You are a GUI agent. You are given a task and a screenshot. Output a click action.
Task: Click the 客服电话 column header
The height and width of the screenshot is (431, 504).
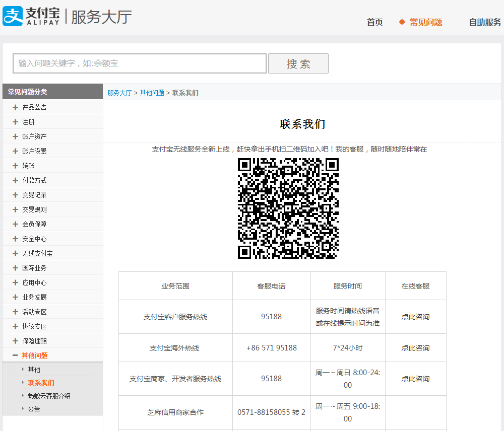pyautogui.click(x=271, y=286)
